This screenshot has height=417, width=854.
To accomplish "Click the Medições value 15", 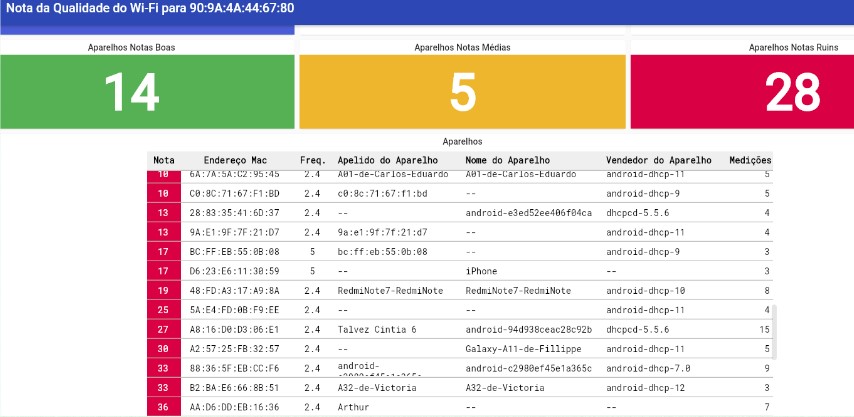I will [x=765, y=330].
